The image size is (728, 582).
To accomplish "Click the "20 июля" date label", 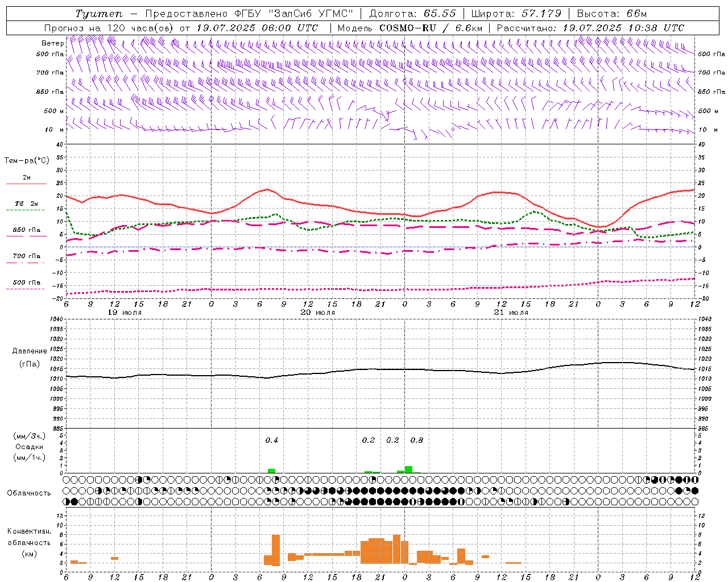I will click(x=318, y=313).
